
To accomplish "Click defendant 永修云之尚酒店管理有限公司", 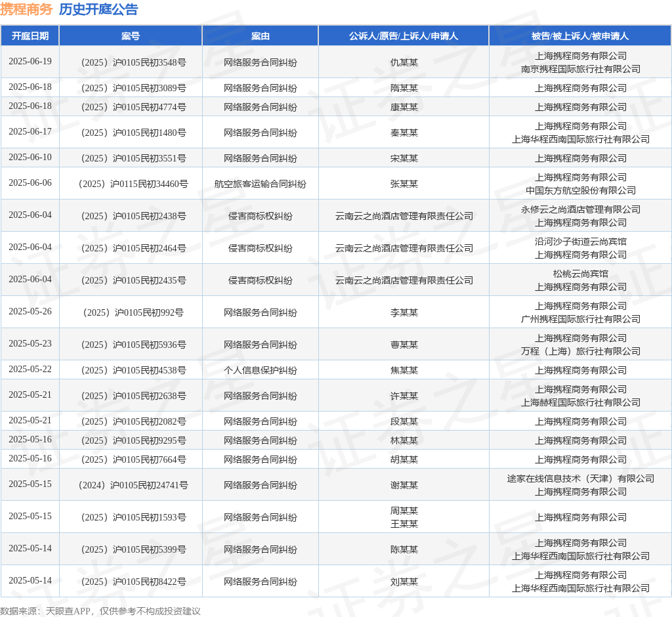I will coord(581,209).
